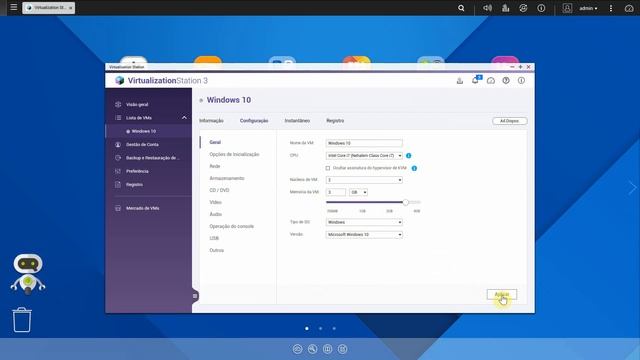640x360 pixels.
Task: Open the VM cores dropdown
Action: pyautogui.click(x=364, y=180)
